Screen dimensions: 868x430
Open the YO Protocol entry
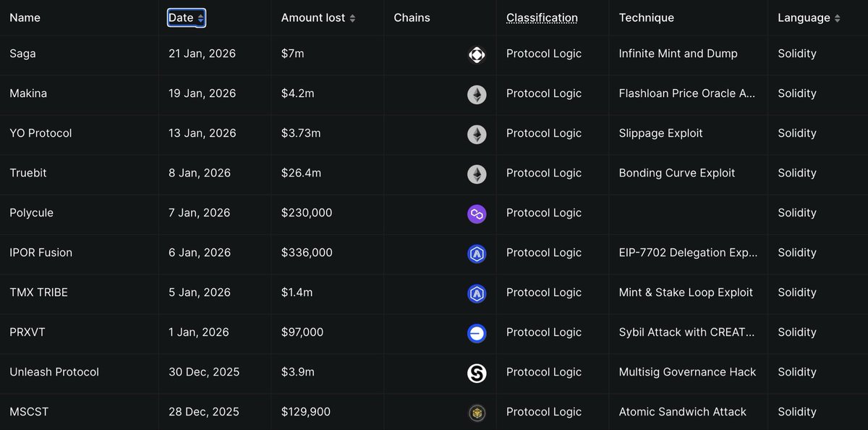click(x=41, y=133)
